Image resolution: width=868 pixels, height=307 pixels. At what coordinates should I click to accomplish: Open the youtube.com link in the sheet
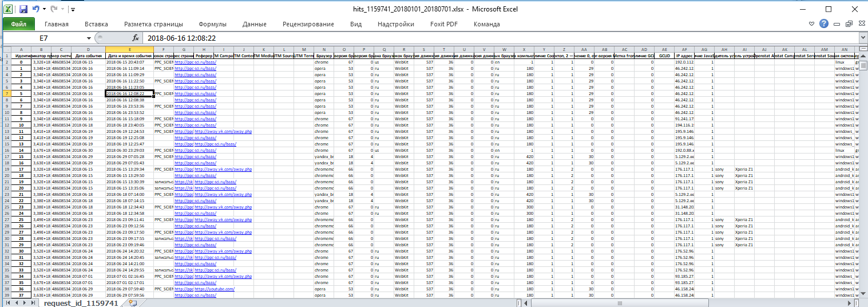point(215,289)
